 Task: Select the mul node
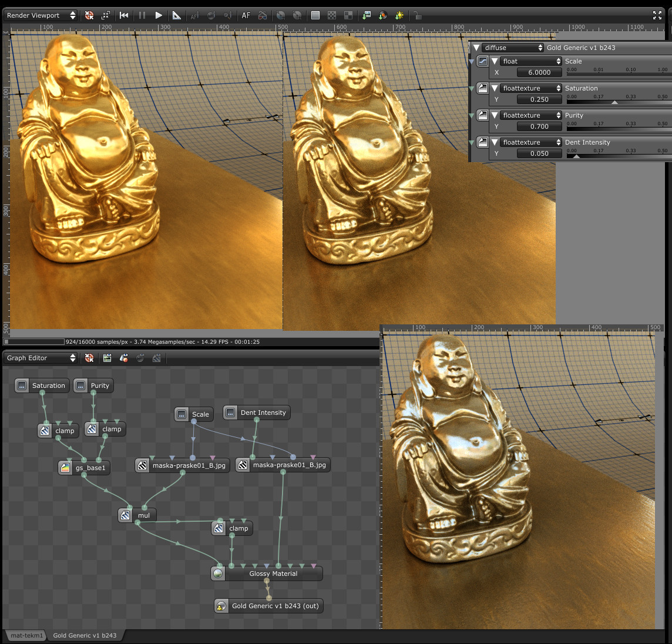(x=137, y=515)
